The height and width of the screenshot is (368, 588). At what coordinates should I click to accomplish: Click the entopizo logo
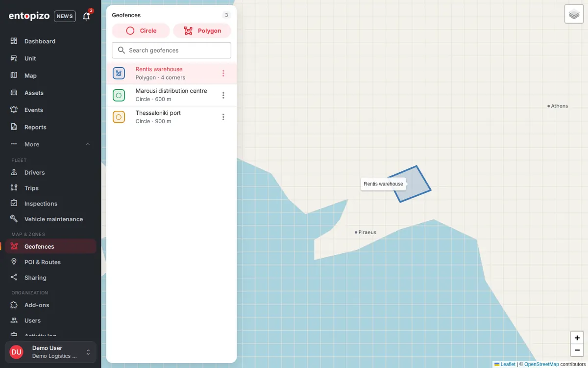pyautogui.click(x=29, y=16)
